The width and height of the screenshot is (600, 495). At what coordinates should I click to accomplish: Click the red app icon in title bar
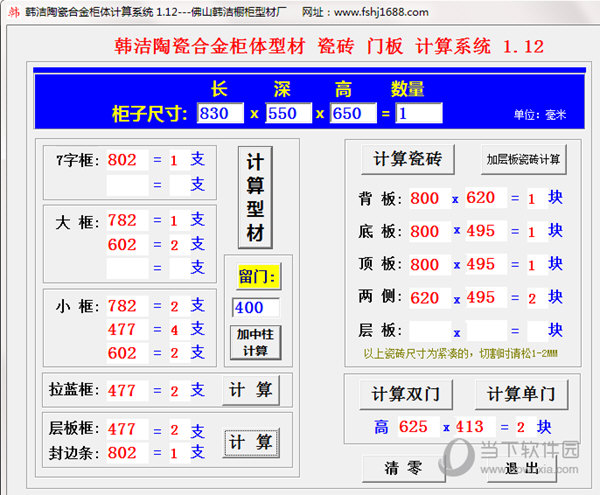(14, 12)
